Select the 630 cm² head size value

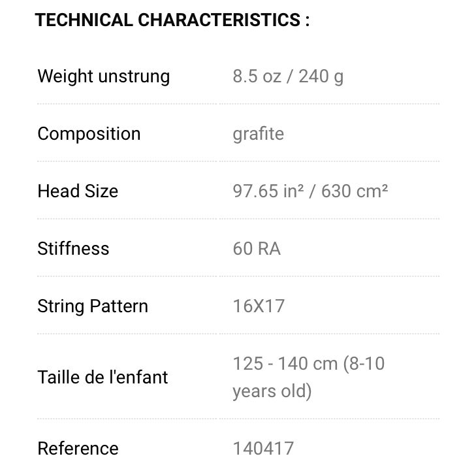tap(355, 191)
